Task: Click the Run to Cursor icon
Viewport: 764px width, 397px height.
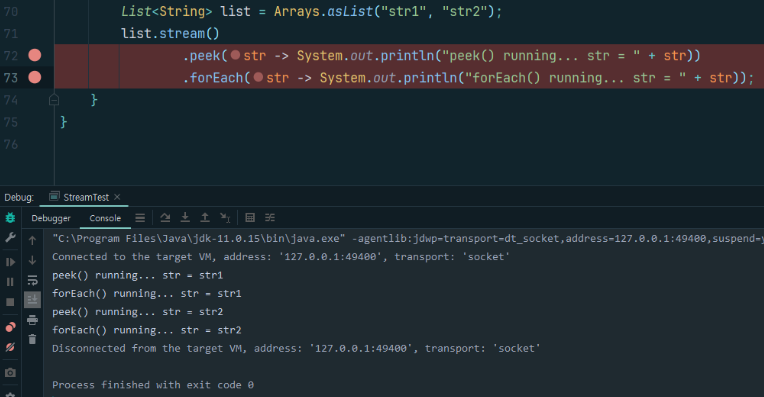Action: [x=225, y=218]
